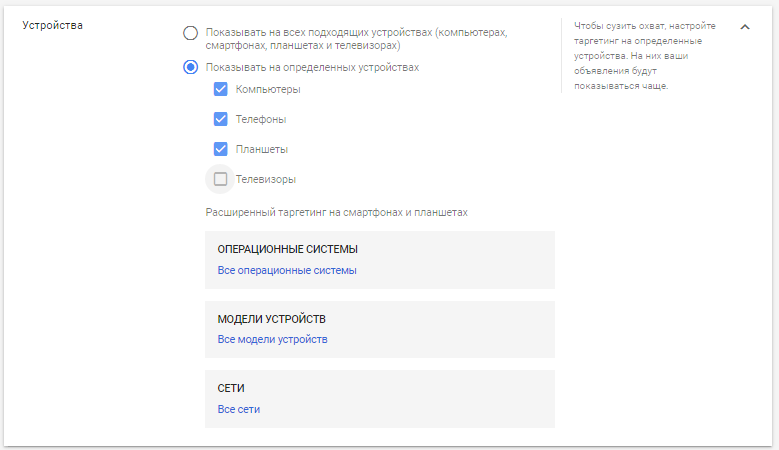Screen dimensions: 779x450
Task: Click the ОПЕРАЦИОННЫЕ СИСТЕМЫ panel heading
Action: pos(287,249)
